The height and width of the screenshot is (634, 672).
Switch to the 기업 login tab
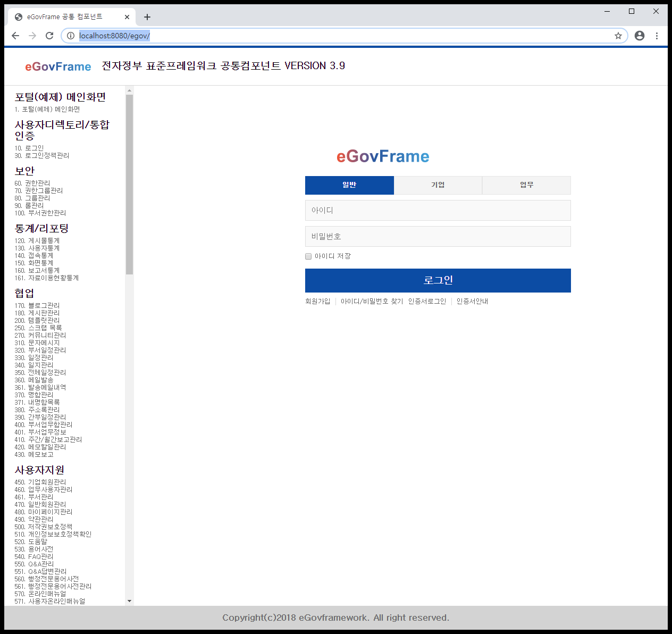tap(438, 185)
